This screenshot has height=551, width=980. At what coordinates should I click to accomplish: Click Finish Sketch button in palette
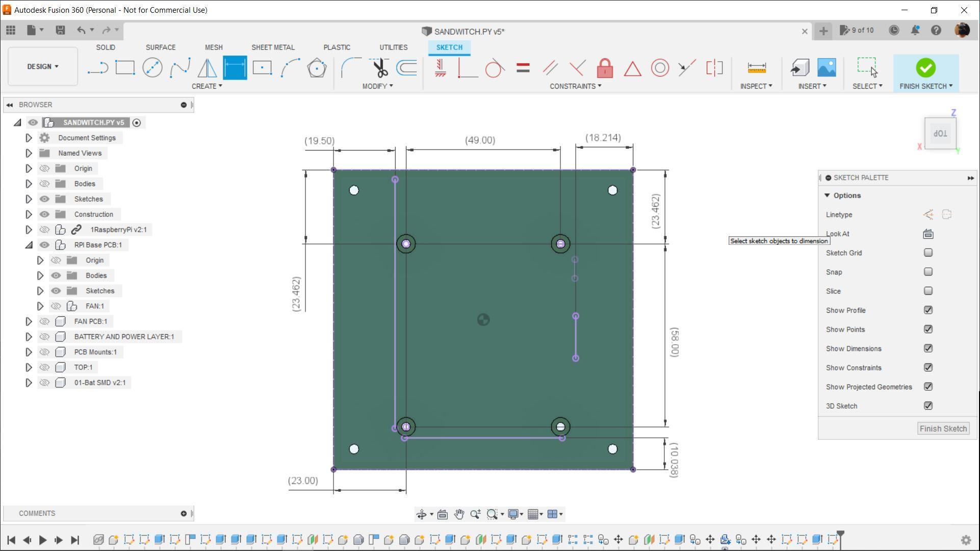(943, 429)
